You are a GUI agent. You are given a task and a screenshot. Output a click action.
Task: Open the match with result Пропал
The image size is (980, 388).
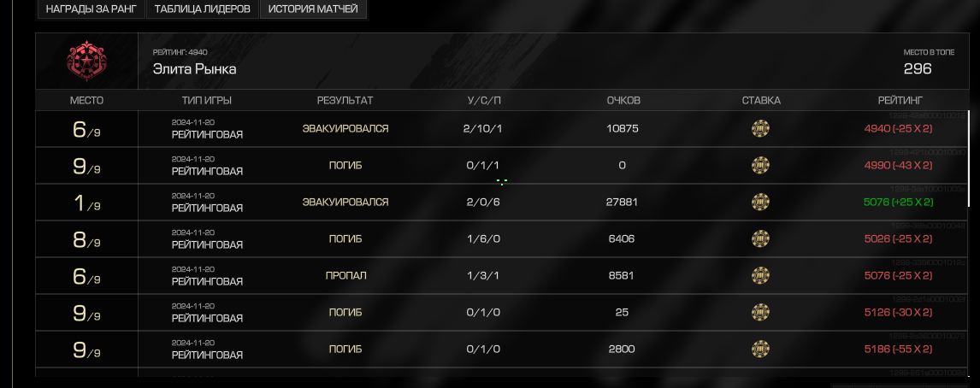click(x=502, y=275)
